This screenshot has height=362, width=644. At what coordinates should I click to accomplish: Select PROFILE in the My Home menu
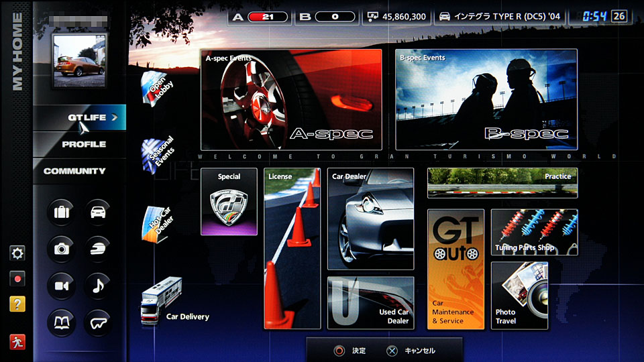click(x=83, y=144)
